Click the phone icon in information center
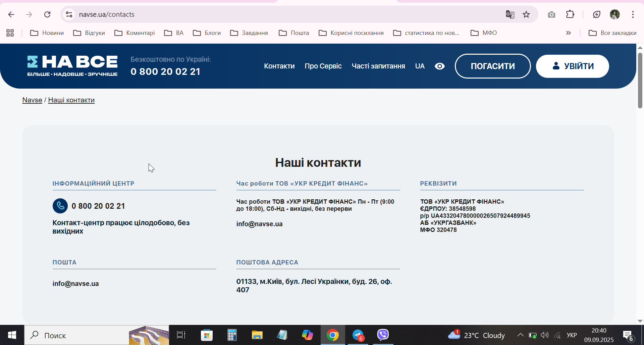Screen dimensions: 644x345 [x=60, y=206]
